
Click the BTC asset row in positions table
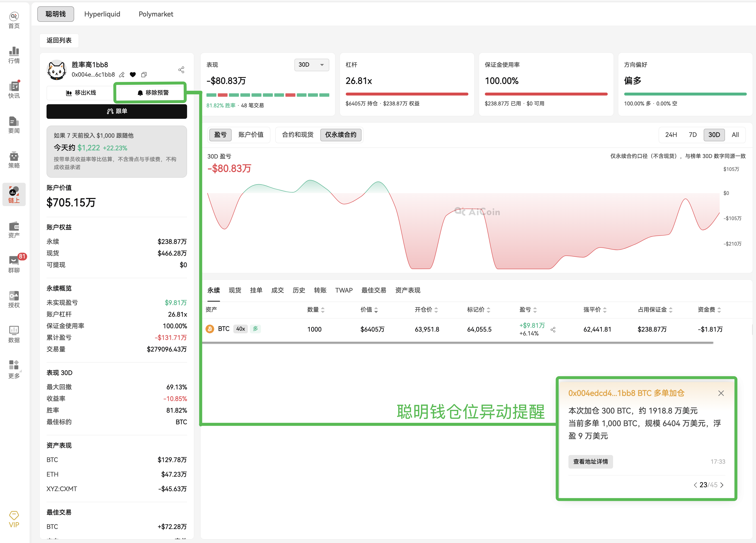477,329
